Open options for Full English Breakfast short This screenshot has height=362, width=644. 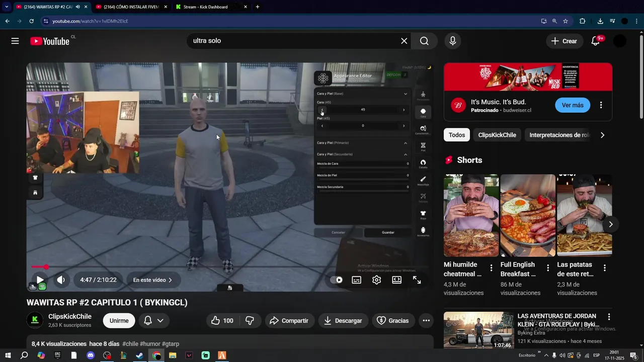tap(548, 268)
